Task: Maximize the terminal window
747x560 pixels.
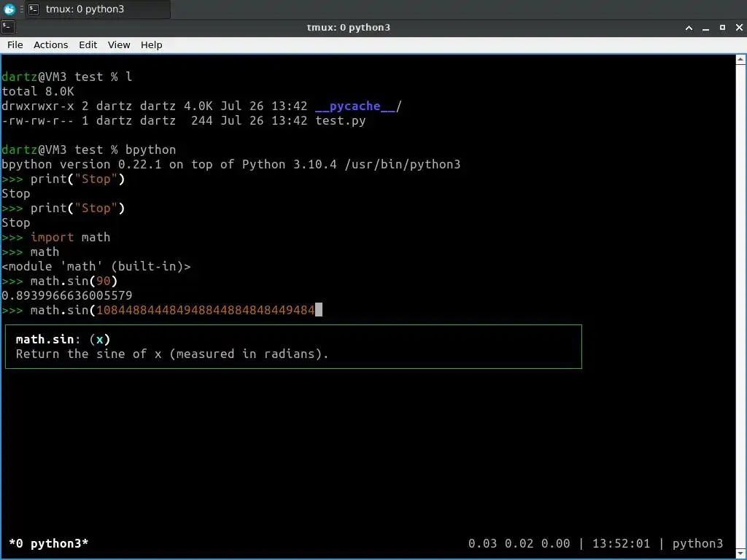Action: click(x=722, y=28)
